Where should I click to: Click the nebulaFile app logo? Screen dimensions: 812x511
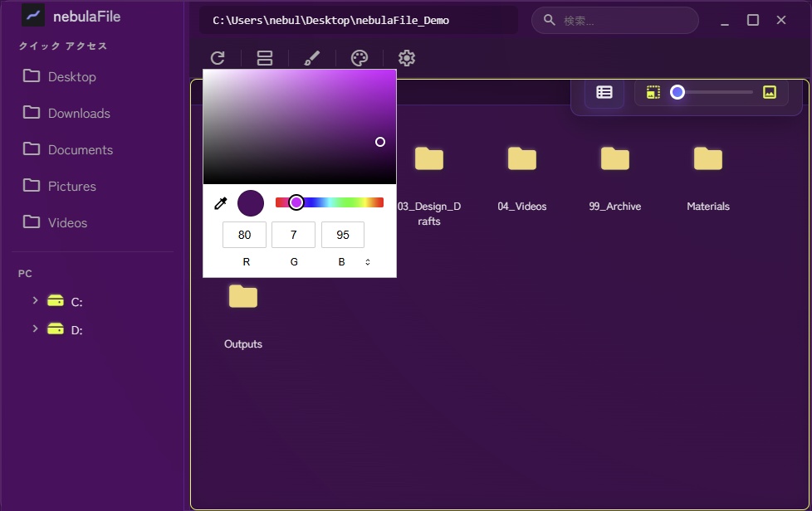33,16
